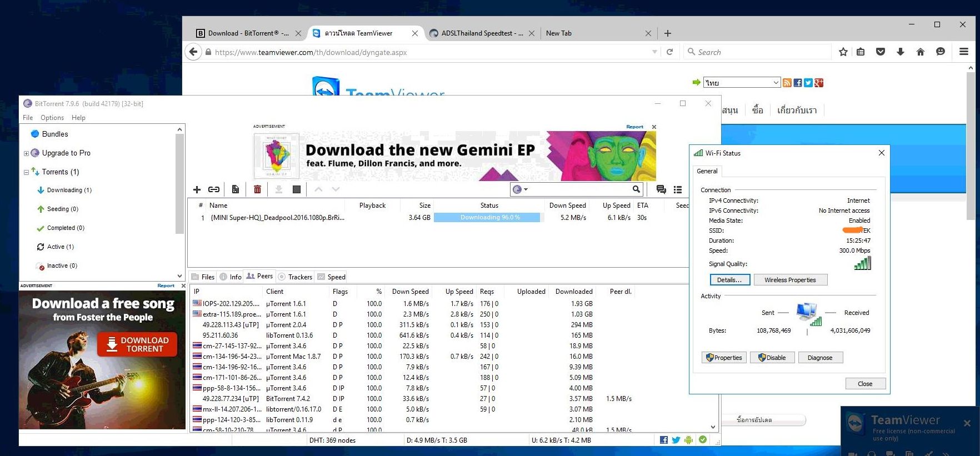Move torrent up in the queue
Viewport: 980px width, 456px height.
point(318,189)
